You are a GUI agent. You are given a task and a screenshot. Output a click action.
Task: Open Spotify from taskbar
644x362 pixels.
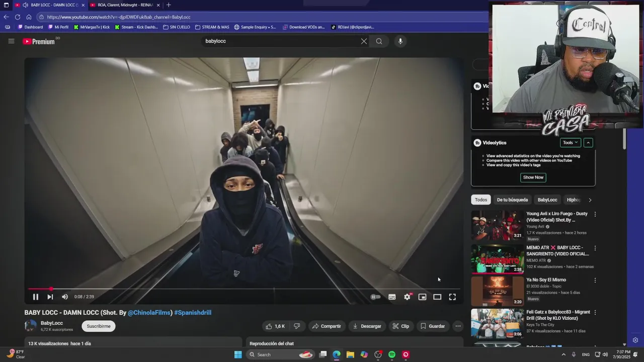[392, 354]
